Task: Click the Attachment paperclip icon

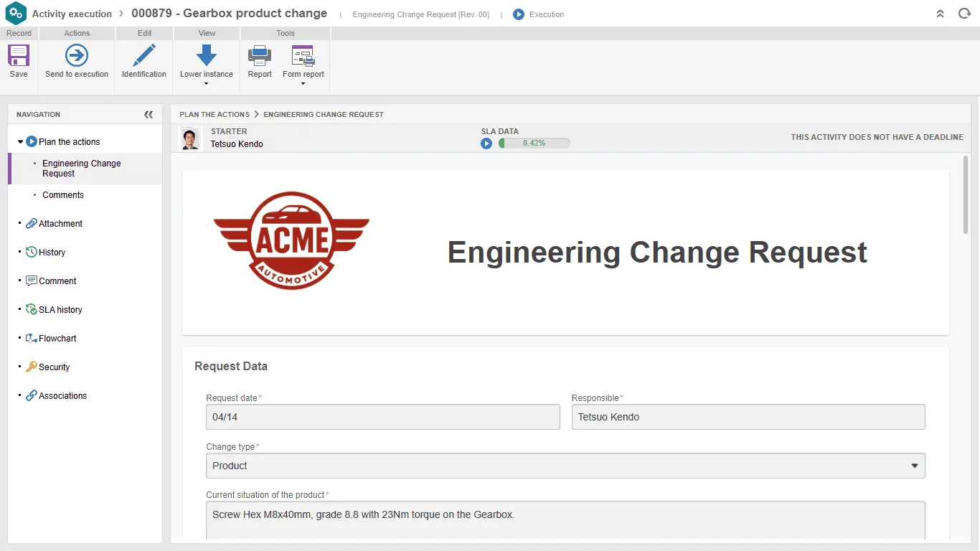Action: pos(32,224)
